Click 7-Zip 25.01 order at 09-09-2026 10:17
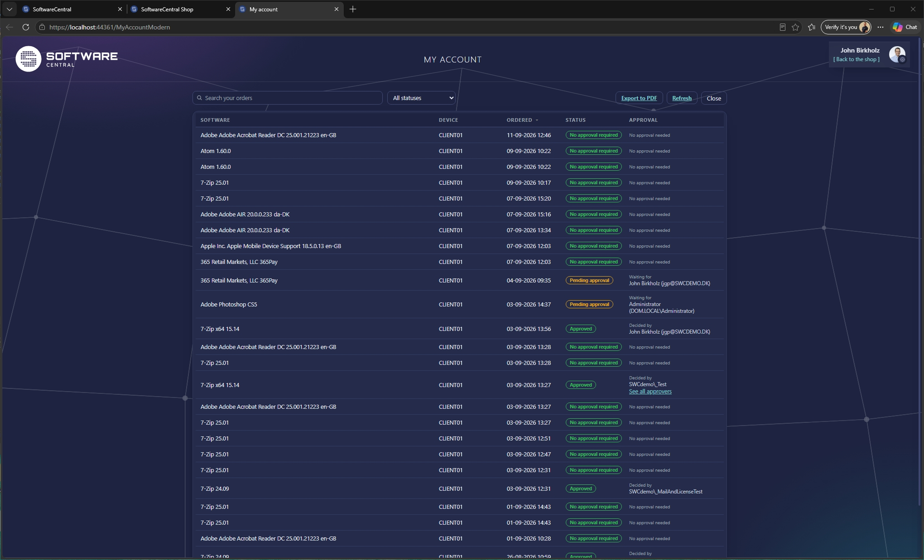 pyautogui.click(x=460, y=182)
